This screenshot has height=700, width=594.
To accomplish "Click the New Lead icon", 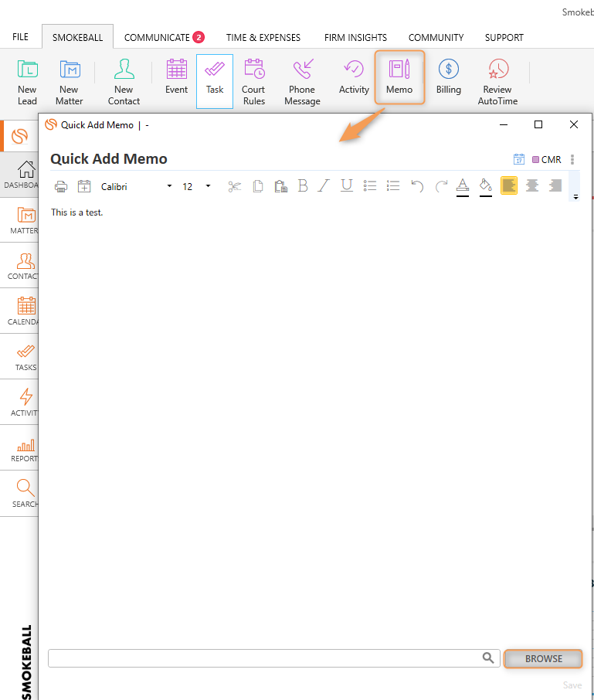I will point(27,82).
